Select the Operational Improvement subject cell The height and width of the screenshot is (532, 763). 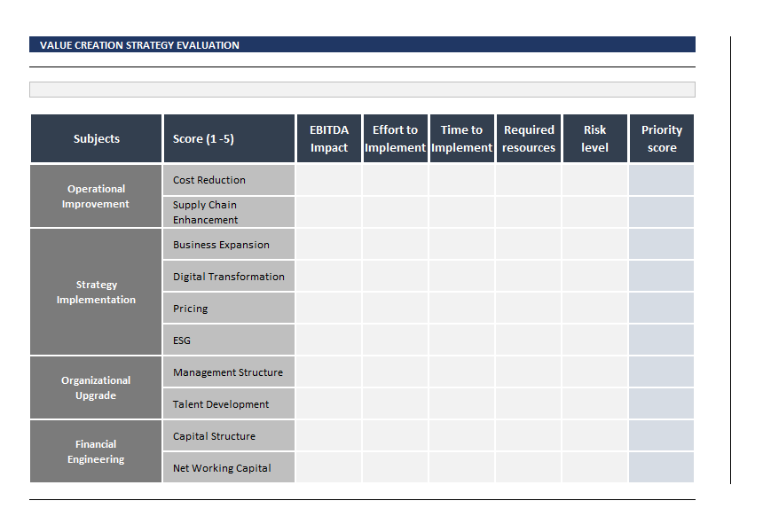pos(96,196)
